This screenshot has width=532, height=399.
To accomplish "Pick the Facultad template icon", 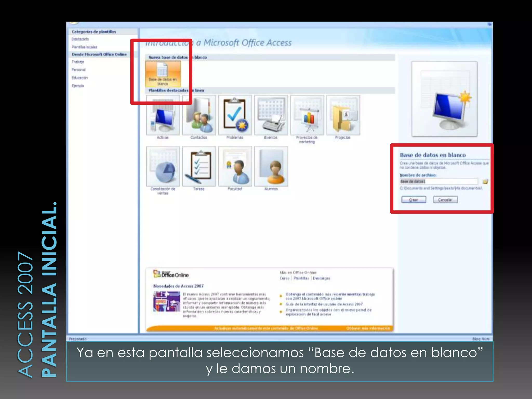I will 235,167.
